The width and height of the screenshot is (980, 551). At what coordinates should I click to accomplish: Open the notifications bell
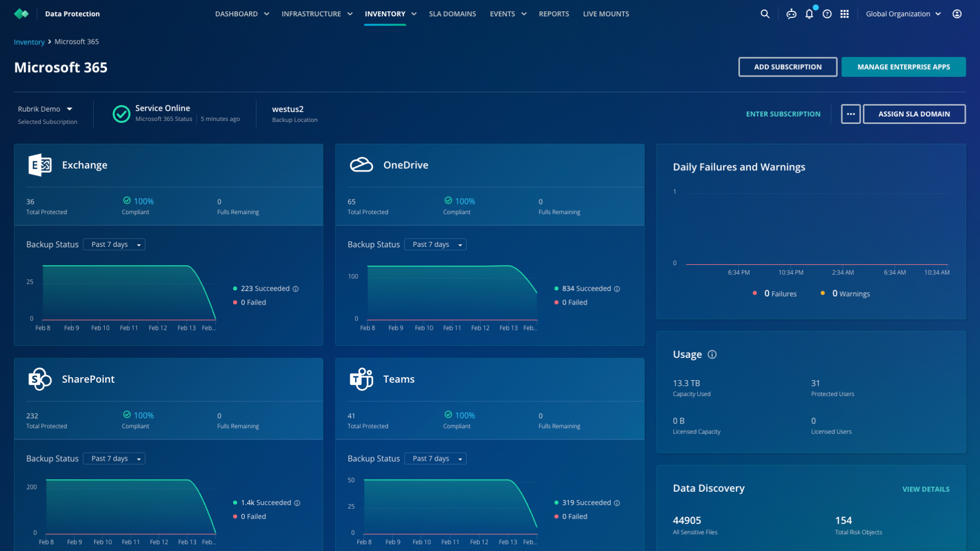[x=809, y=14]
